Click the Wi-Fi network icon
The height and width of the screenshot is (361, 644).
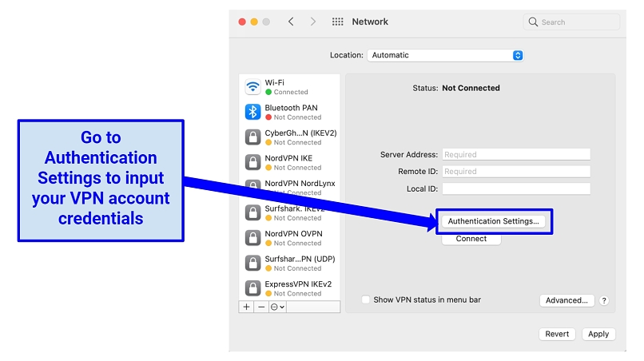click(x=252, y=87)
